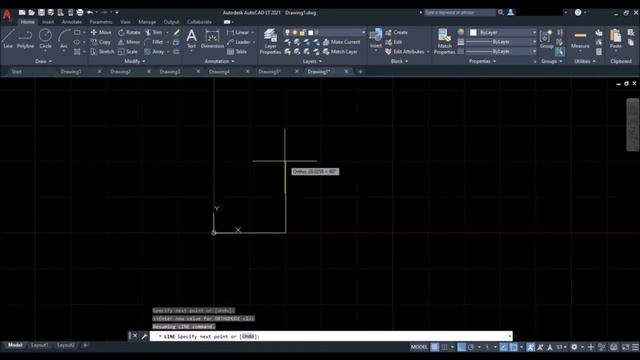
Task: Open Layer Properties manager
Action: (x=270, y=41)
